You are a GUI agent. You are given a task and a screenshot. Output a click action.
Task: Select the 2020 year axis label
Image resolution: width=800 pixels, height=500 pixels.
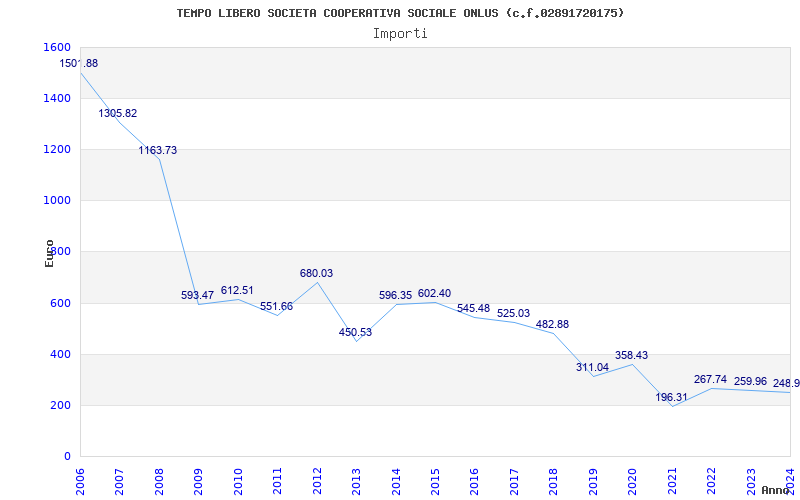[633, 483]
